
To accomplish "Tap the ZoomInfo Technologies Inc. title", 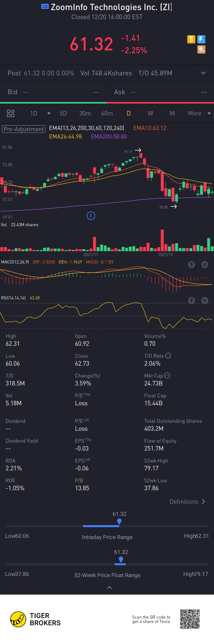I will tap(111, 7).
